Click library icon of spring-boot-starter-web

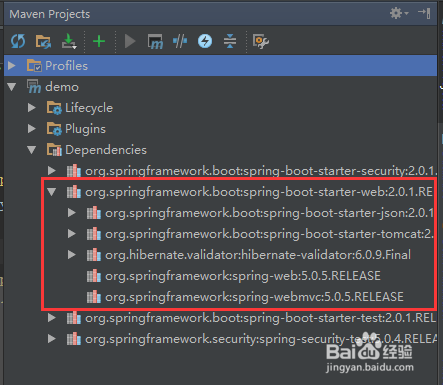74,192
